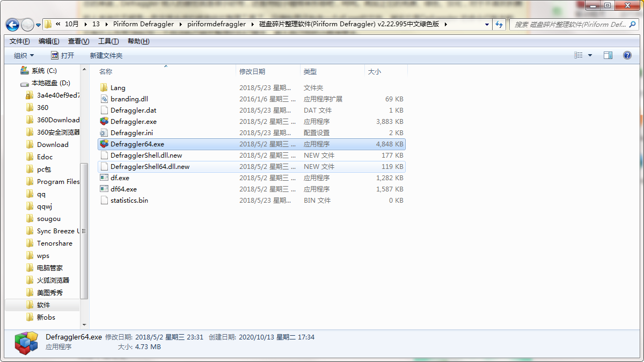
Task: Open the Lang folder icon
Action: click(x=104, y=88)
